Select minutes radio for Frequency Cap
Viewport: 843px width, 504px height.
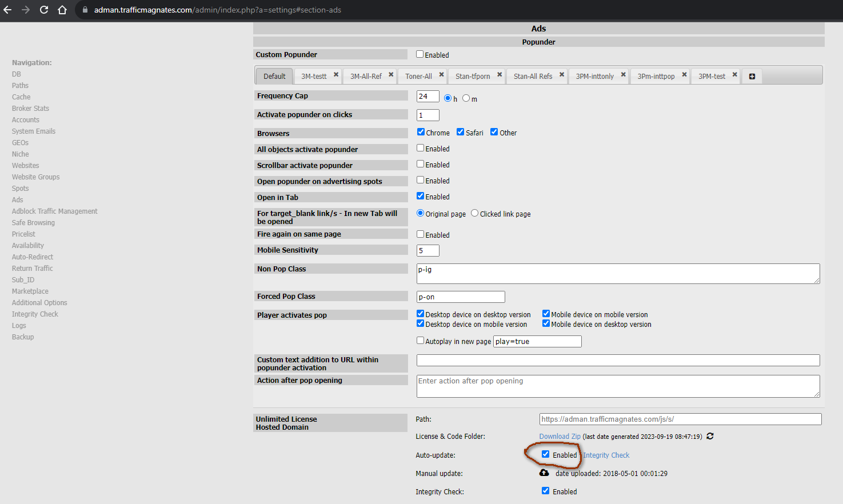pyautogui.click(x=466, y=98)
